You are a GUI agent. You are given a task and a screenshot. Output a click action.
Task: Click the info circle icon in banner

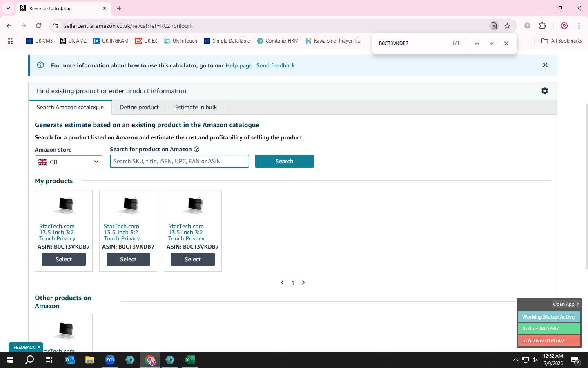[x=40, y=65]
